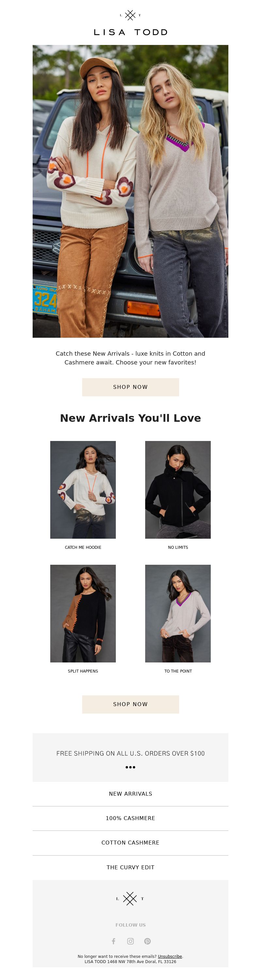The height and width of the screenshot is (980, 261).
Task: Open the Catch Me Hoodie product image
Action: tap(83, 490)
